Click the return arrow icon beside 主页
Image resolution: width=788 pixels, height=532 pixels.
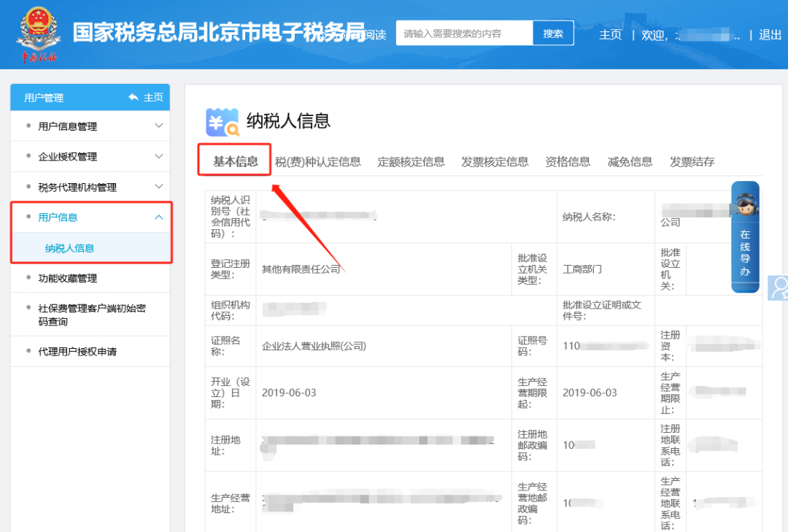(x=133, y=97)
